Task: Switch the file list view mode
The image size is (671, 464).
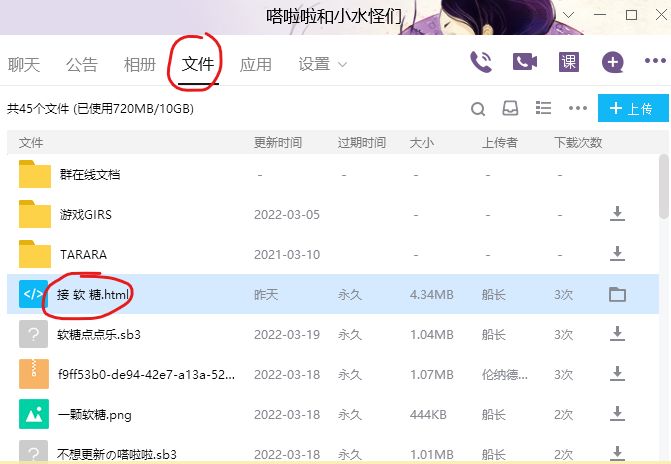Action: coord(543,108)
